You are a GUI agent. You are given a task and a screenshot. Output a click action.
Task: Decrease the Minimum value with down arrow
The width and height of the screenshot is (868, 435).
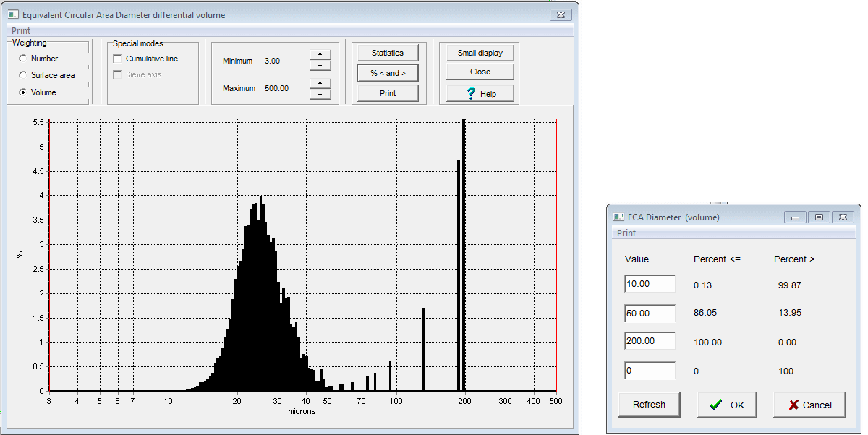click(x=320, y=66)
